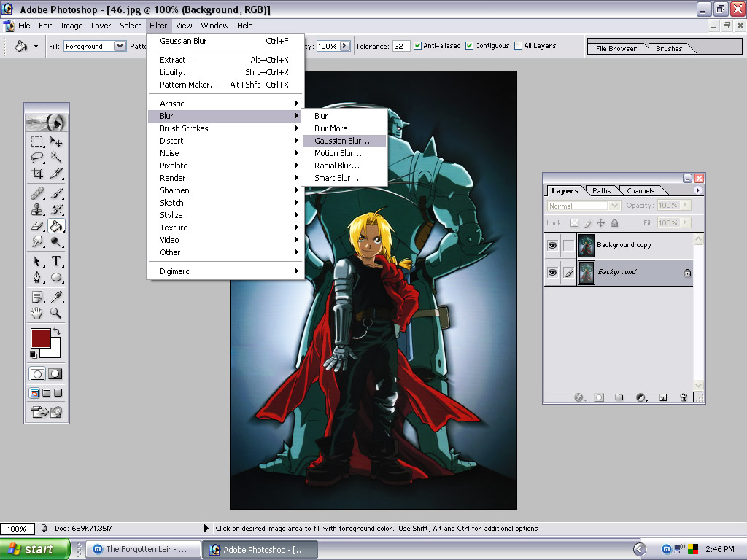Toggle the Contiguous checkbox
This screenshot has width=747, height=560.
coord(469,46)
